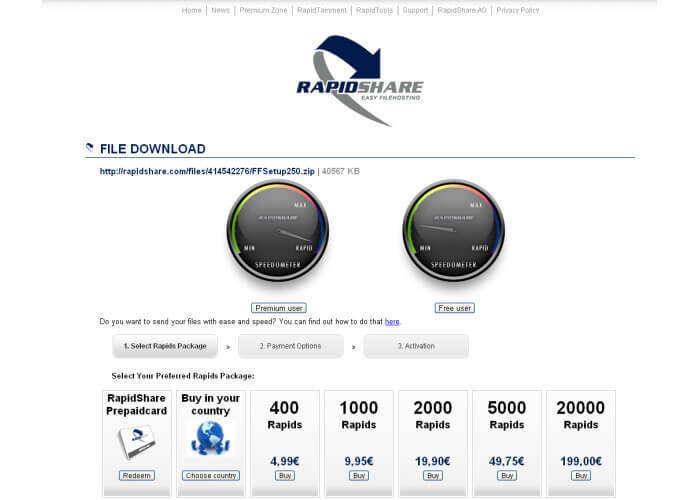Go to step 3. Activation
Image resolution: width=700 pixels, height=500 pixels.
(416, 346)
